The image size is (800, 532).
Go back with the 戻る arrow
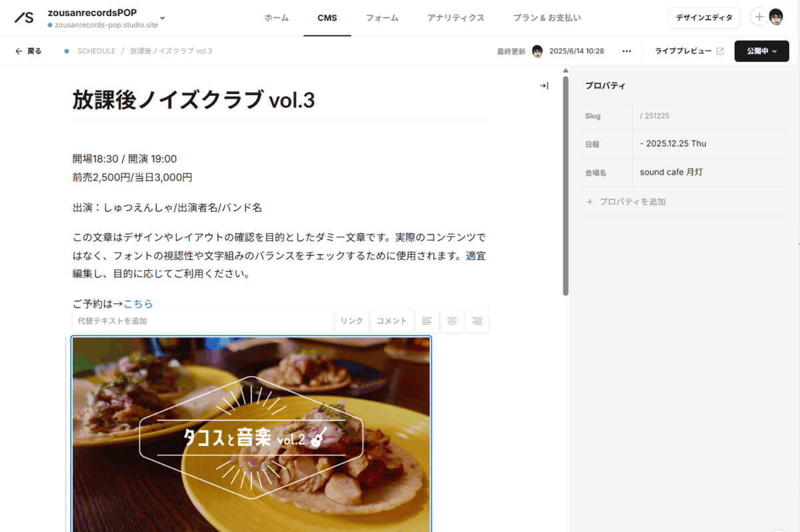pyautogui.click(x=28, y=51)
